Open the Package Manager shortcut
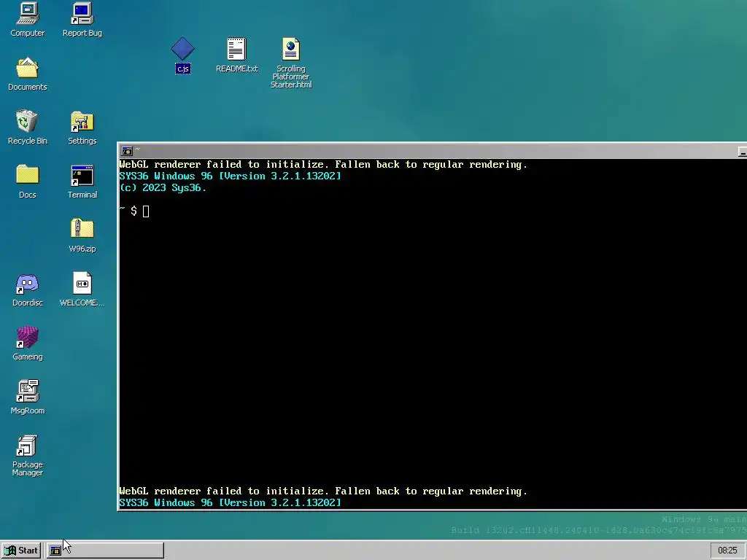The height and width of the screenshot is (560, 747). tap(27, 455)
